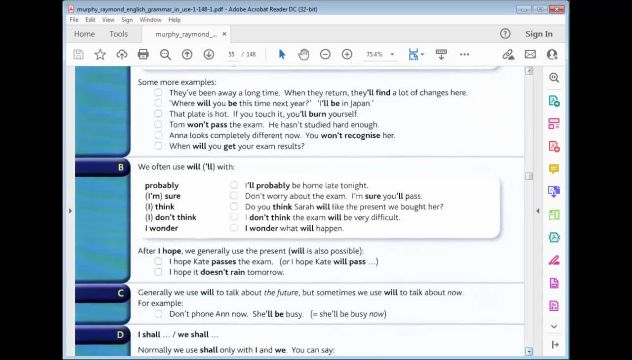Send the file by the email envelope icon
632x360 pixels.
[530, 54]
